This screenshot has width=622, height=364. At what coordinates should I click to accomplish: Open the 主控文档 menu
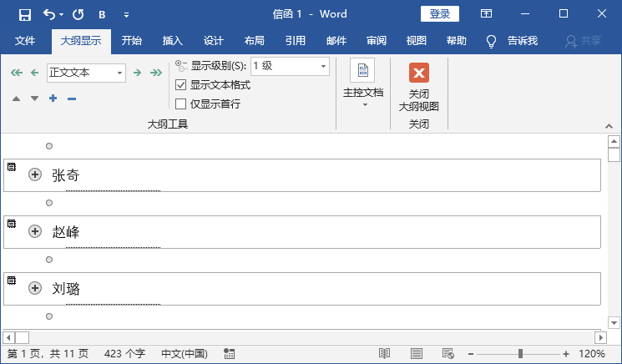click(x=363, y=83)
